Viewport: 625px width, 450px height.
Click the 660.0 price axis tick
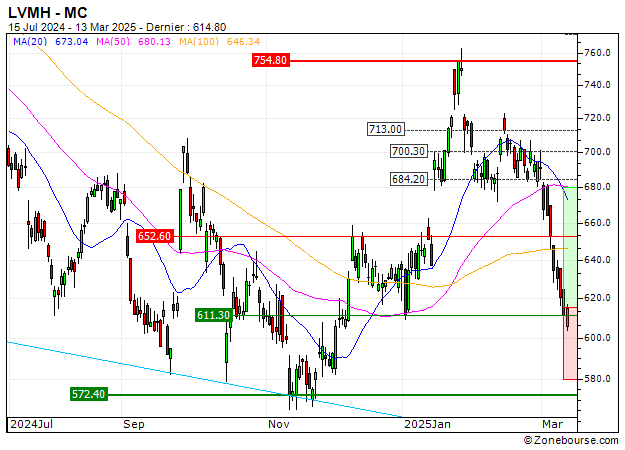click(x=597, y=222)
